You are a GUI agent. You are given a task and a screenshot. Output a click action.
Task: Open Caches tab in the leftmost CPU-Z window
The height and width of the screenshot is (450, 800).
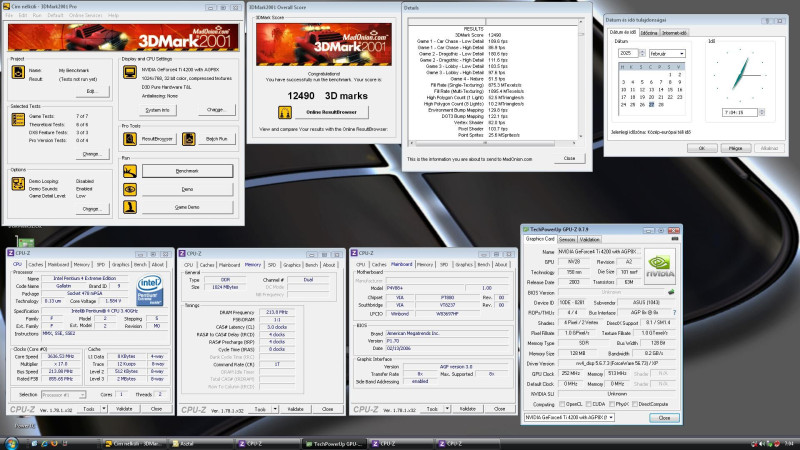click(x=36, y=264)
